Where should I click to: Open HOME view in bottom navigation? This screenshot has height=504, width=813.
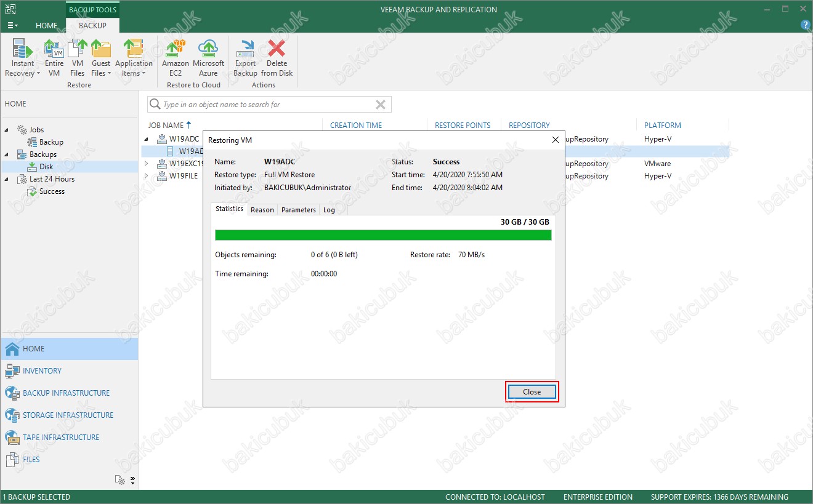coord(69,349)
